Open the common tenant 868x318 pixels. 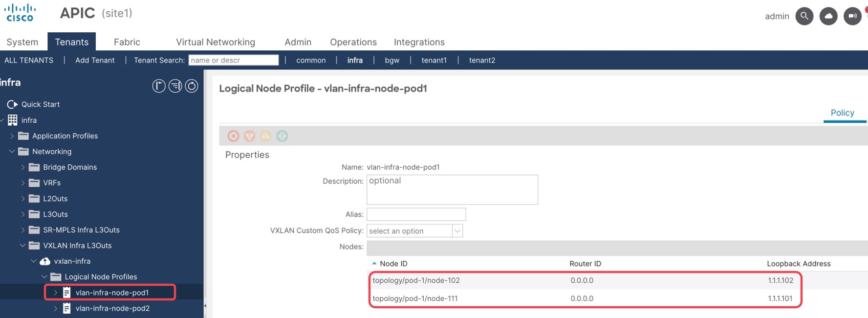[x=311, y=60]
